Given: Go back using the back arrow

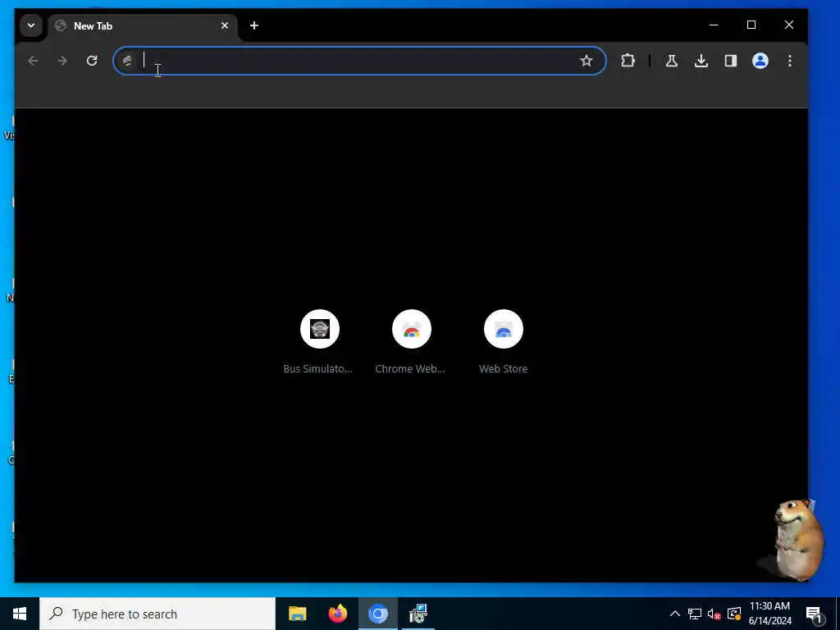Looking at the screenshot, I should pyautogui.click(x=33, y=61).
